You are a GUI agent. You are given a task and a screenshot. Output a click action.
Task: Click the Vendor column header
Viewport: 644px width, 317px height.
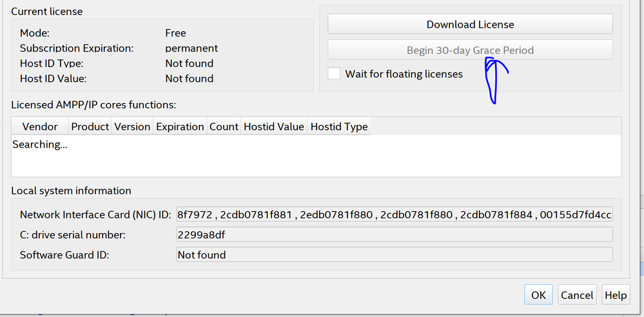pyautogui.click(x=40, y=127)
